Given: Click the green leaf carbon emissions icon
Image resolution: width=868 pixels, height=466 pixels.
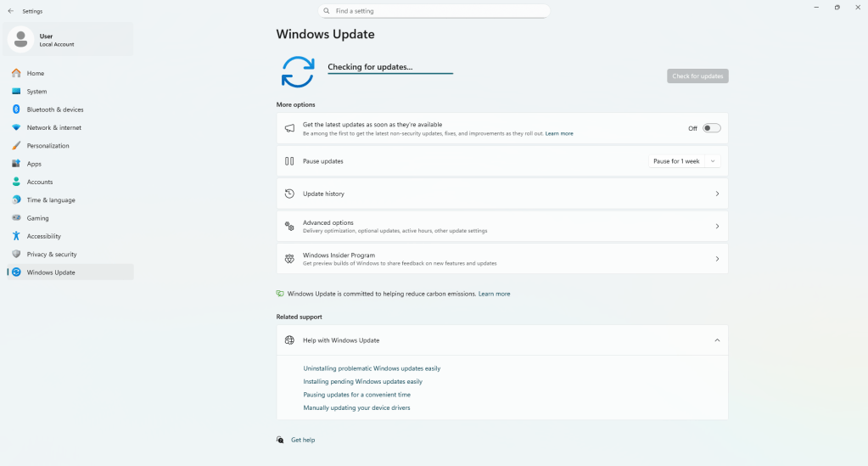Looking at the screenshot, I should tap(280, 294).
